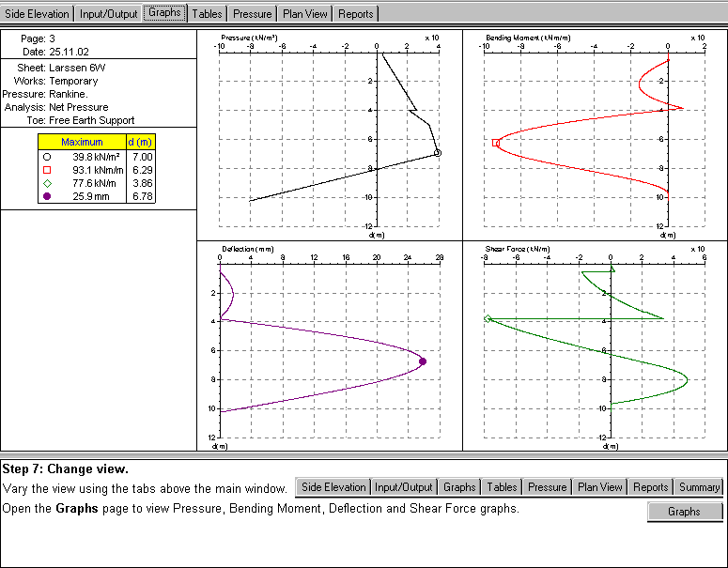This screenshot has height=568, width=728.
Task: Show the Reports tab in the top bar
Action: tap(358, 13)
